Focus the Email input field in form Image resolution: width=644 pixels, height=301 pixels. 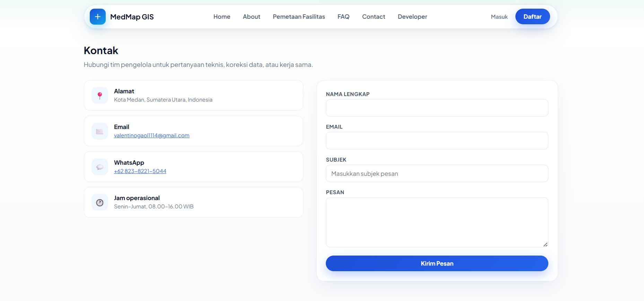pyautogui.click(x=437, y=141)
